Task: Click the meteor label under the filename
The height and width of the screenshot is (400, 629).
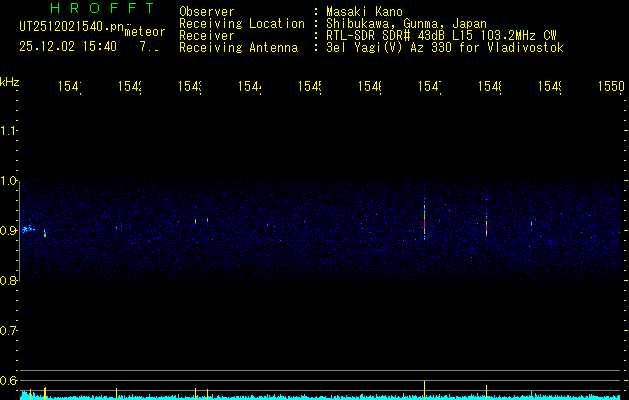Action: click(x=144, y=31)
